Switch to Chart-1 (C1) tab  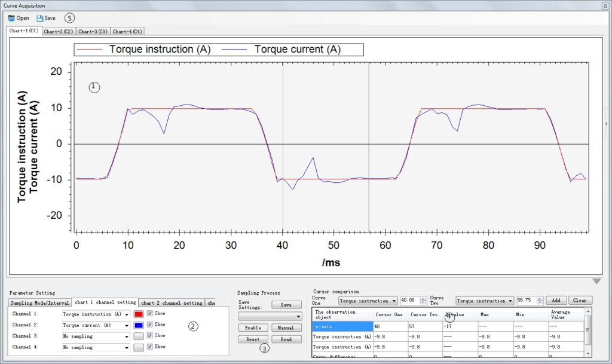(x=24, y=31)
